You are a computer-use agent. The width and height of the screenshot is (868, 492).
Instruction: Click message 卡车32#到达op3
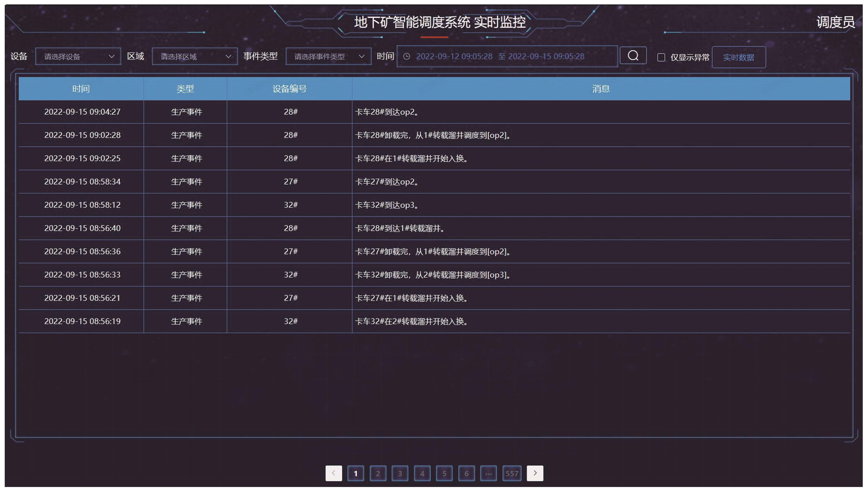coord(387,205)
